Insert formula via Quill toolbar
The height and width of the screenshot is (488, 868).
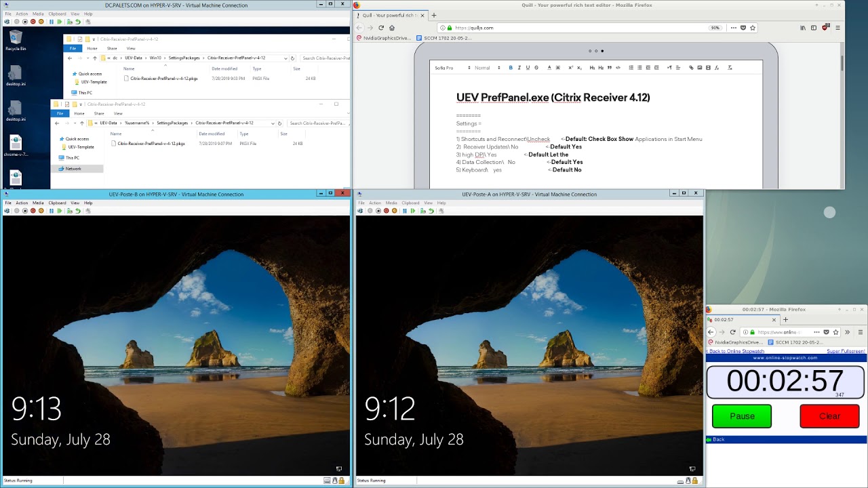tap(716, 68)
